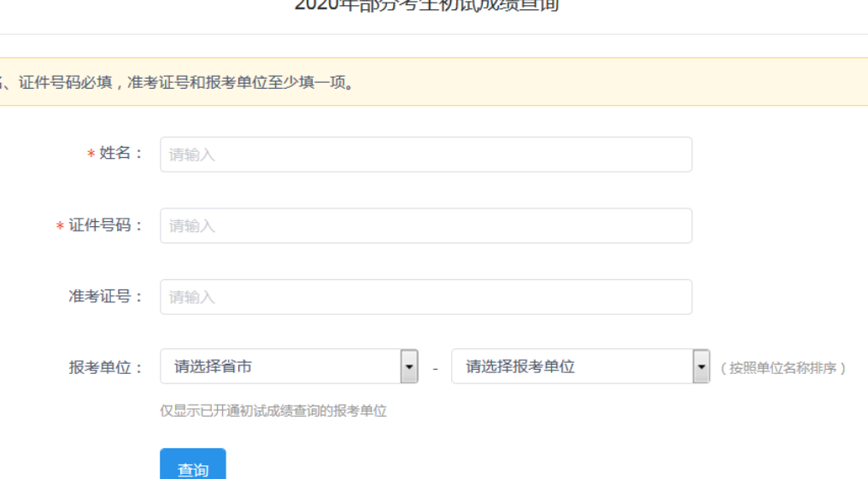
Task: Click the 姓名 input field
Action: coord(425,155)
